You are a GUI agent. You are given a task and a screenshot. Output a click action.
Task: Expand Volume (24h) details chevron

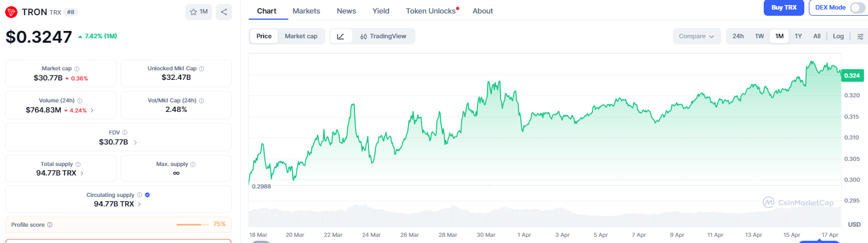click(92, 110)
